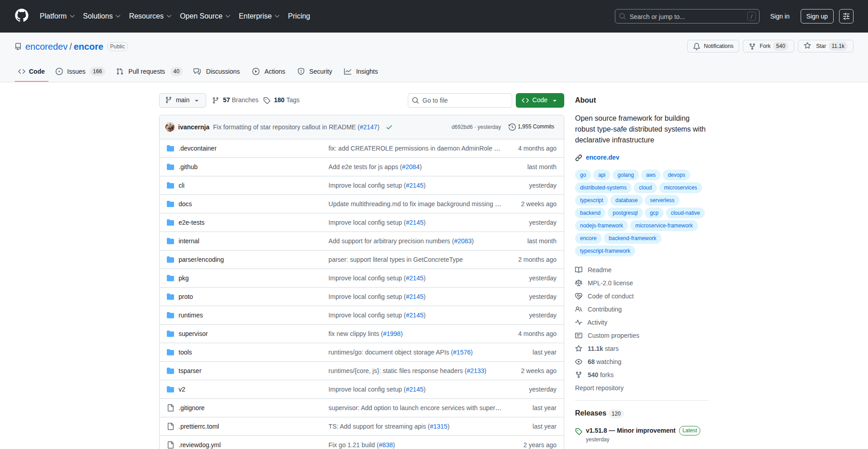
Task: Select the typescript topic tag
Action: (591, 200)
